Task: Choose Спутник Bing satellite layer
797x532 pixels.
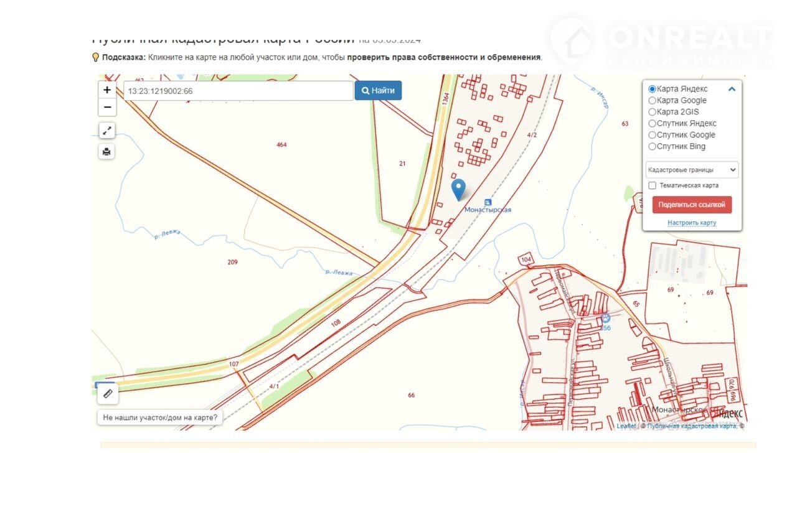Action: (x=653, y=147)
